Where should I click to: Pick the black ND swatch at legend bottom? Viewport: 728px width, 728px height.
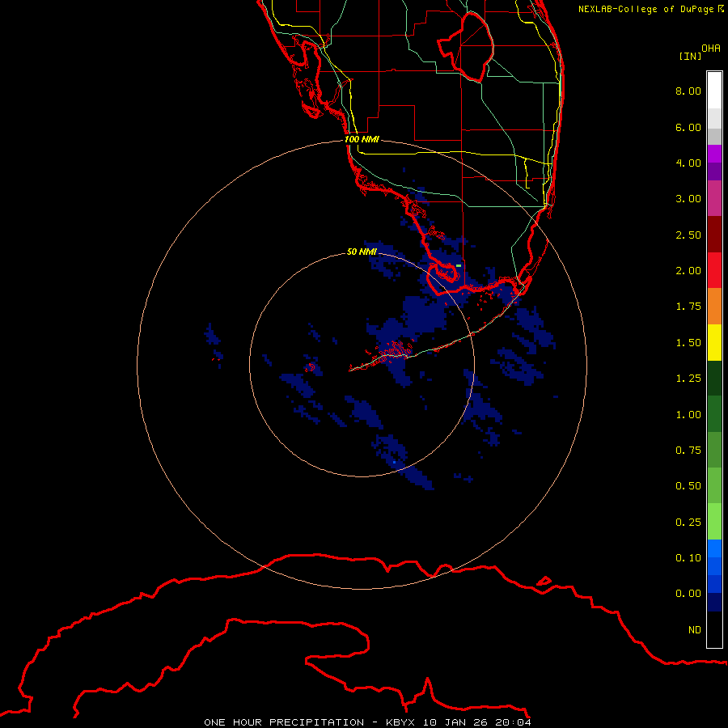pyautogui.click(x=714, y=629)
